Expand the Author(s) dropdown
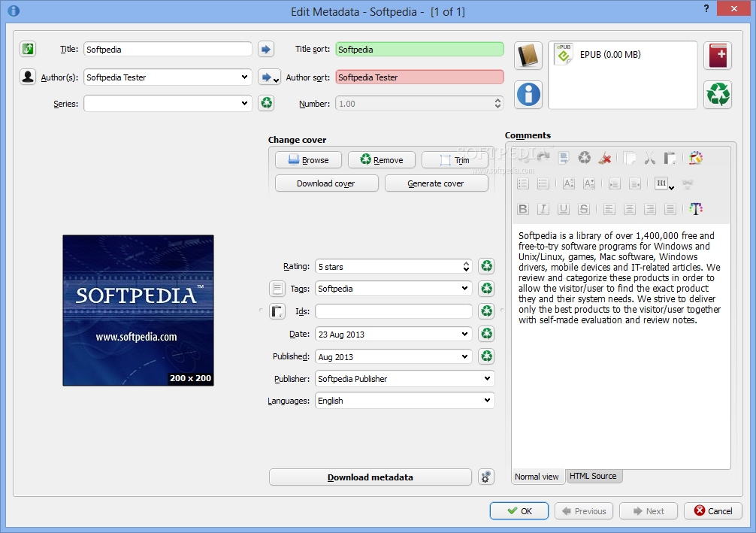The height and width of the screenshot is (533, 756). 244,77
